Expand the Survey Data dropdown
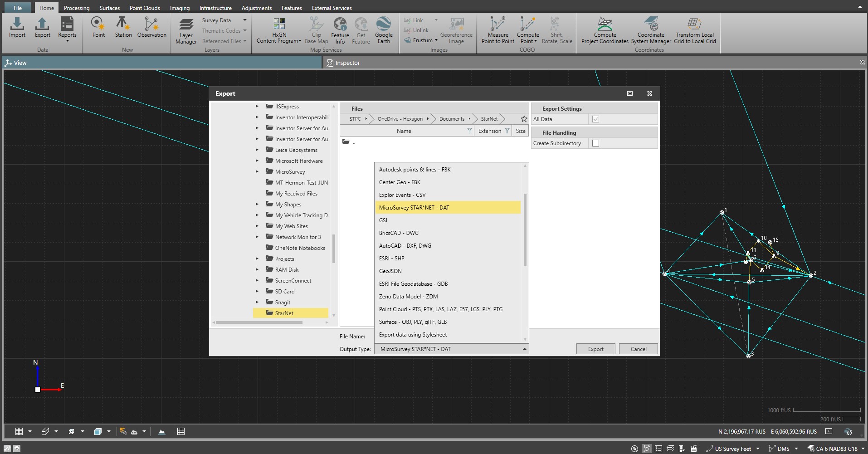 [244, 20]
